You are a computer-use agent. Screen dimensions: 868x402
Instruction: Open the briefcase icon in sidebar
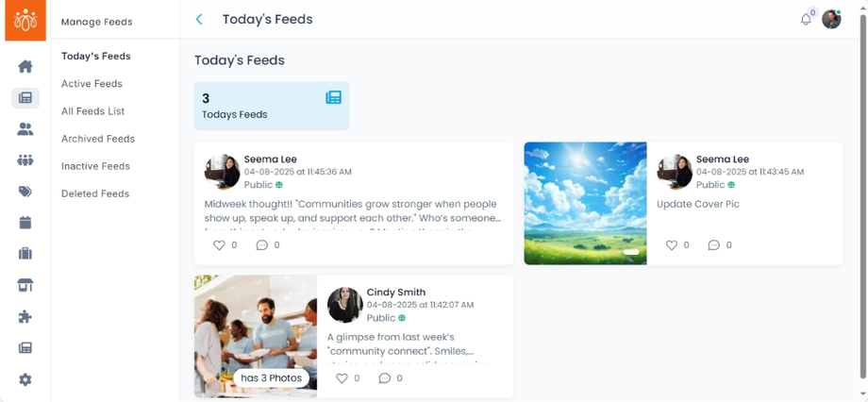(25, 254)
